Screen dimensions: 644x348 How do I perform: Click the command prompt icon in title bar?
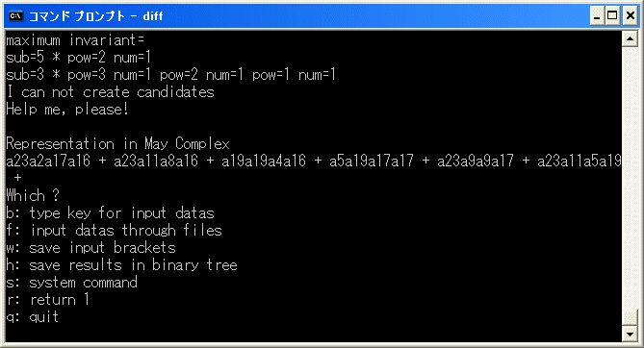tap(16, 16)
